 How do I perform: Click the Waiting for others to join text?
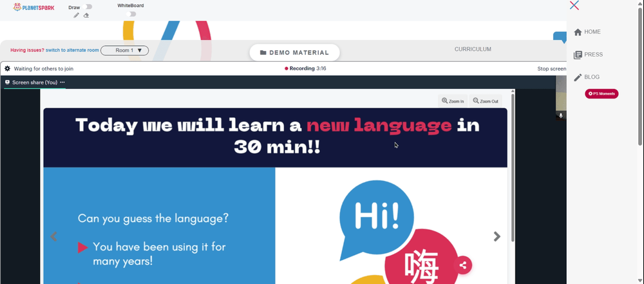(x=44, y=69)
